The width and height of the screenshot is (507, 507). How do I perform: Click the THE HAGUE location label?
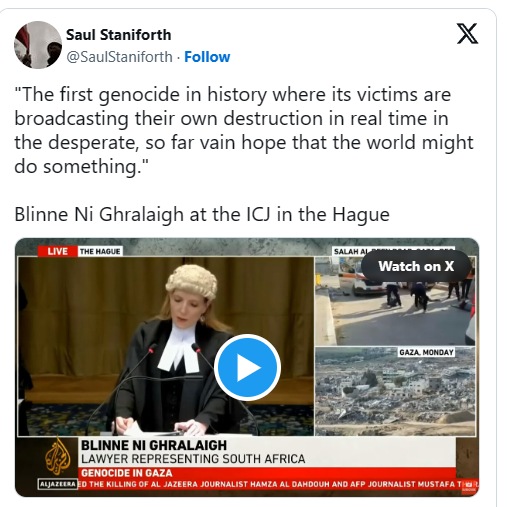100,251
